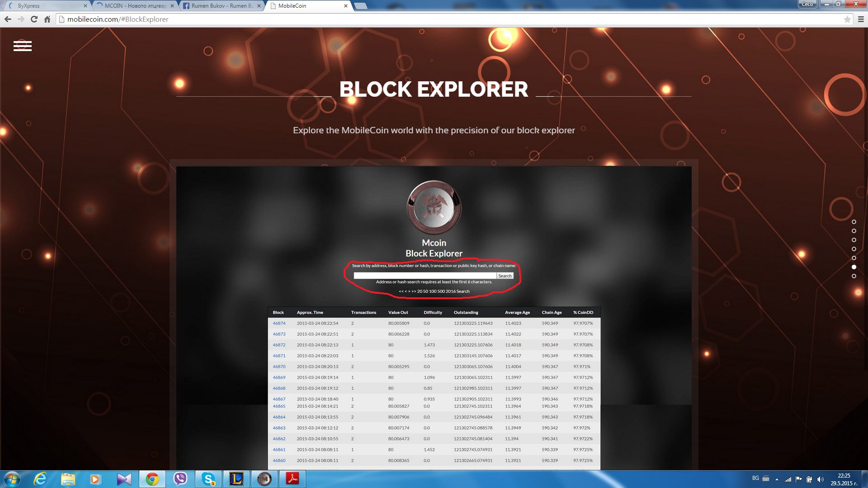Click the address bar URL
This screenshot has width=868, height=488.
coord(118,19)
